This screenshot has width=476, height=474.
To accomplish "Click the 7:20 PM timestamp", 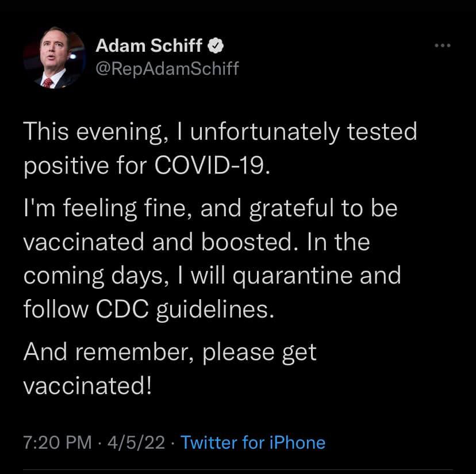I will 57,442.
